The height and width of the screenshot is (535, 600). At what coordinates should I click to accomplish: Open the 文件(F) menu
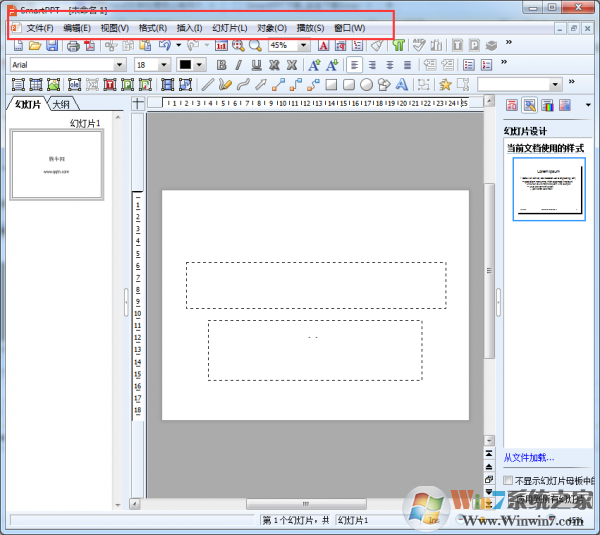coord(40,28)
